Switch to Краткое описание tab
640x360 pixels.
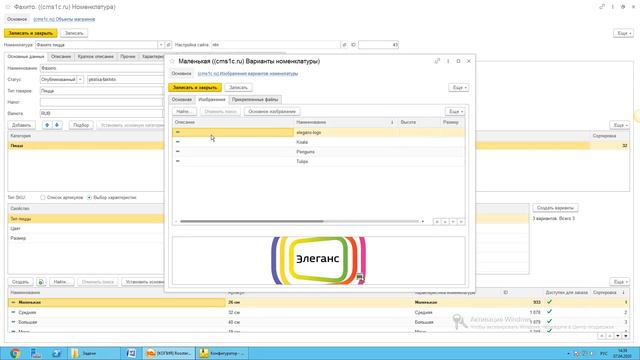96,57
